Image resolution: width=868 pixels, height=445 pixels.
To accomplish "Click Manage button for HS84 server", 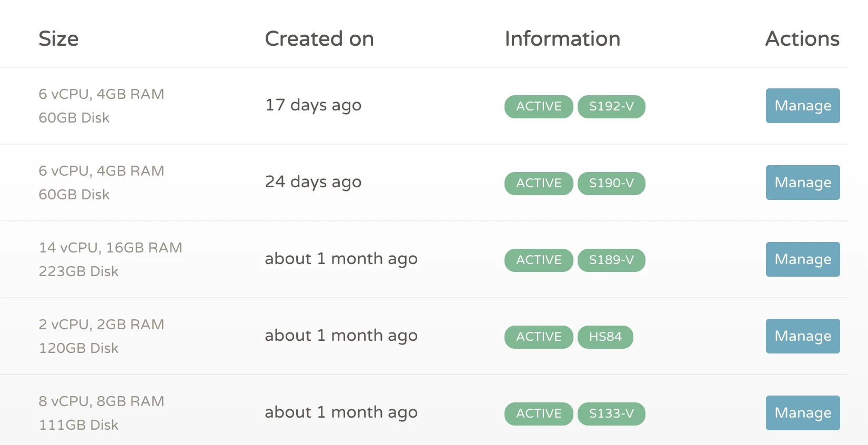I will pos(803,336).
